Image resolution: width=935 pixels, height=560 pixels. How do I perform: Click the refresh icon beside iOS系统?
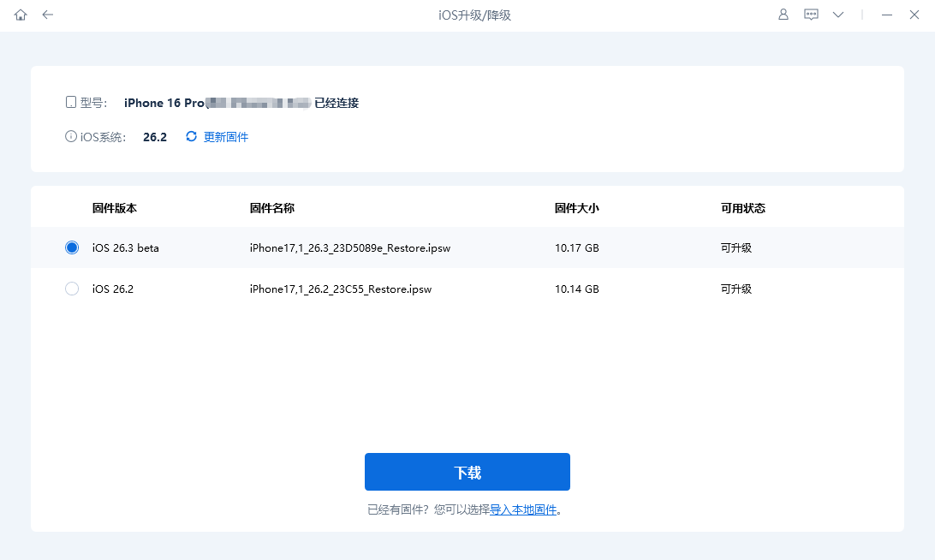tap(190, 136)
